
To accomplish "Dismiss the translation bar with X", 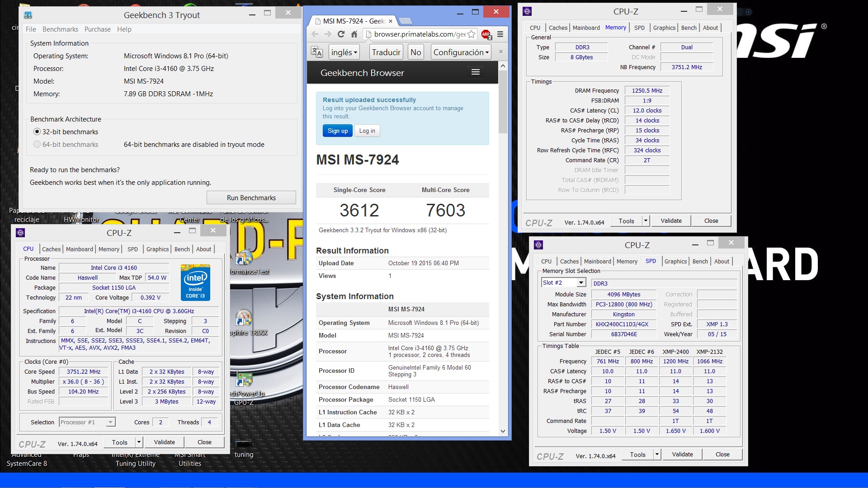I will point(500,52).
